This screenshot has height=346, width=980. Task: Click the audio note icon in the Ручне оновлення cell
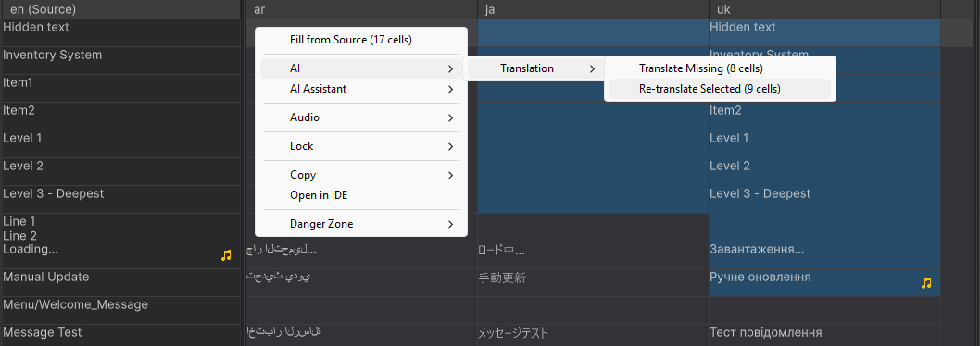[926, 283]
